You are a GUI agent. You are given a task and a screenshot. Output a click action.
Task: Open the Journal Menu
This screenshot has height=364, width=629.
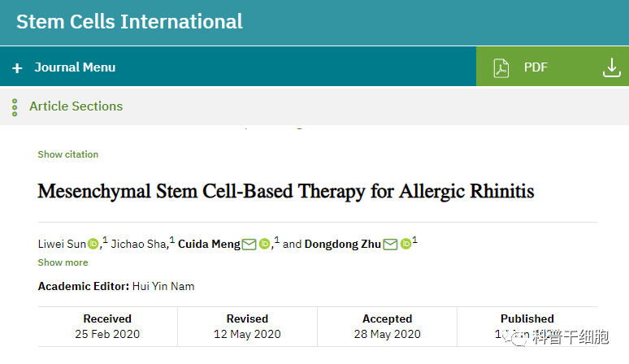click(75, 67)
